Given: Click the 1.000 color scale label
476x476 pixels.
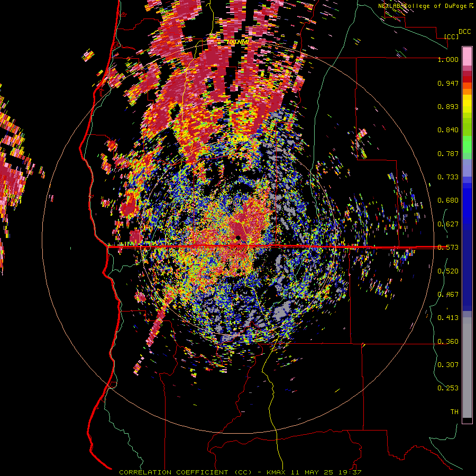Looking at the screenshot, I should click(448, 59).
